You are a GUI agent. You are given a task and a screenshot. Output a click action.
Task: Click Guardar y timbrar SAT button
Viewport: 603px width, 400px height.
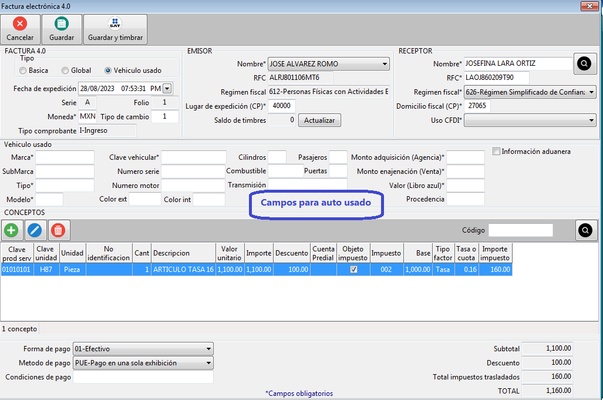click(115, 29)
